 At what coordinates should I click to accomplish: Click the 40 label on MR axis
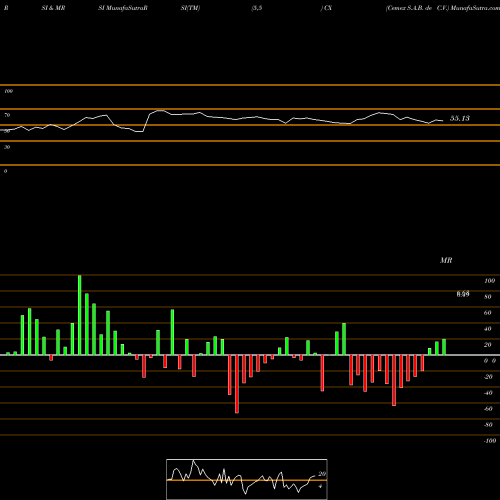(488, 329)
